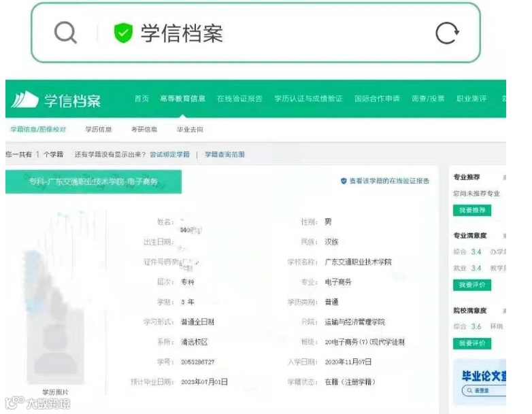Click the 毕业论文查重 banner
532x414 pixels.
[480, 382]
